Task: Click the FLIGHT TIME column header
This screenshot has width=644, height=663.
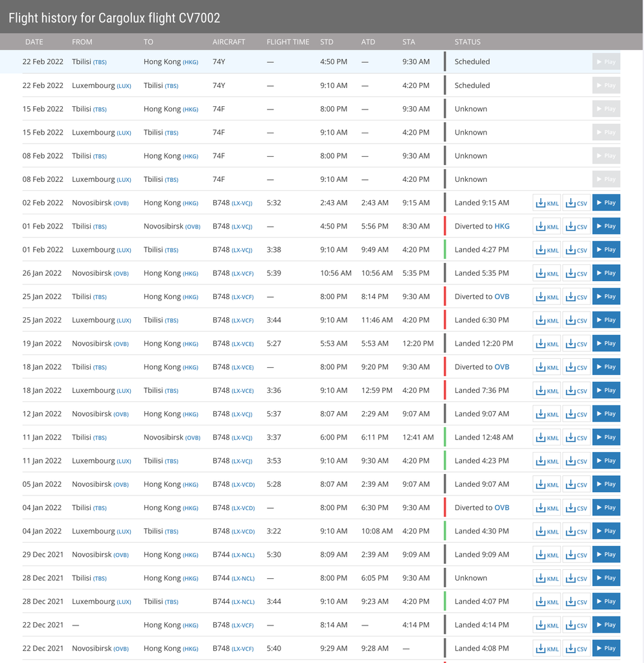Action: click(288, 42)
